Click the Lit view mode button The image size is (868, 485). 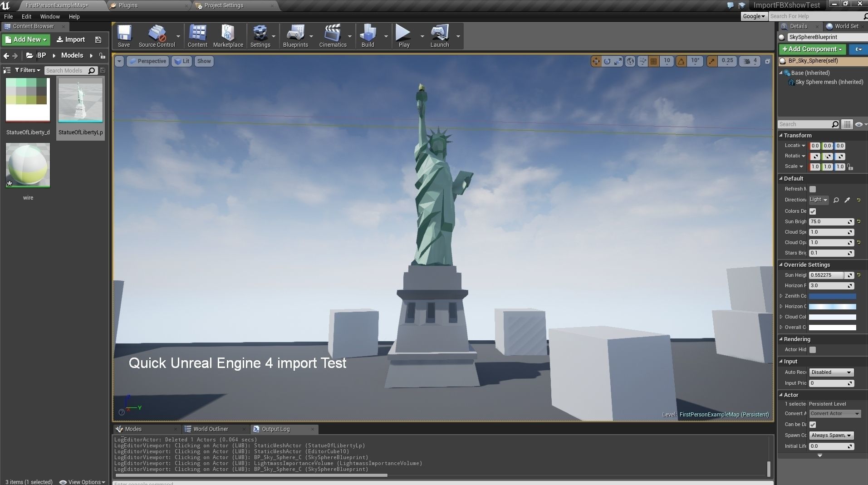click(x=181, y=61)
